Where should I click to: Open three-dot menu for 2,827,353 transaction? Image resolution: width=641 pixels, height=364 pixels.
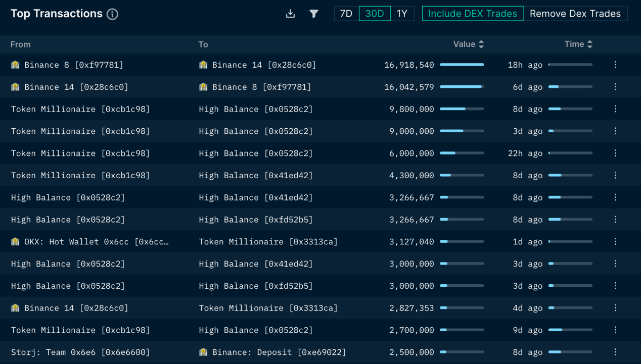click(615, 308)
